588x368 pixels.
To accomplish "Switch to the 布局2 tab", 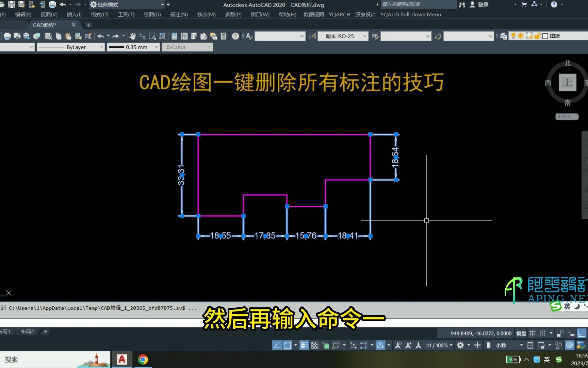I will tap(27, 331).
